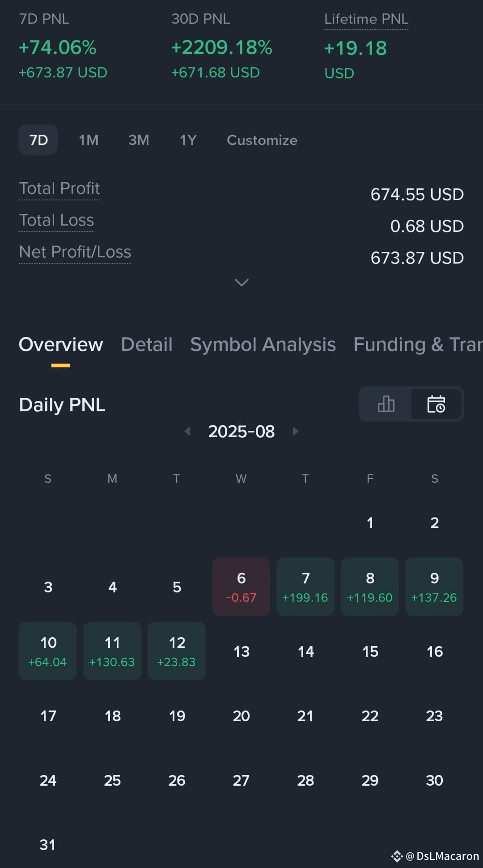Switch Daily PNL to bar chart view
The width and height of the screenshot is (483, 868).
(x=386, y=404)
